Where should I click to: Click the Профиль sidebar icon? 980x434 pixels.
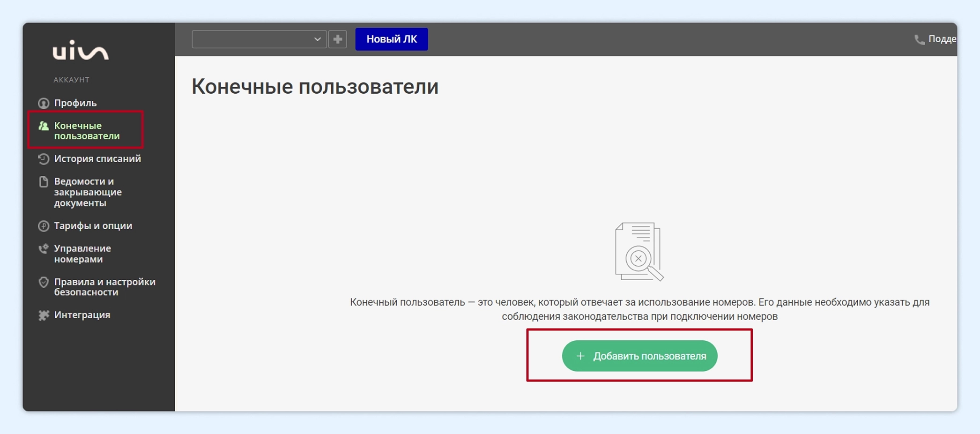44,103
